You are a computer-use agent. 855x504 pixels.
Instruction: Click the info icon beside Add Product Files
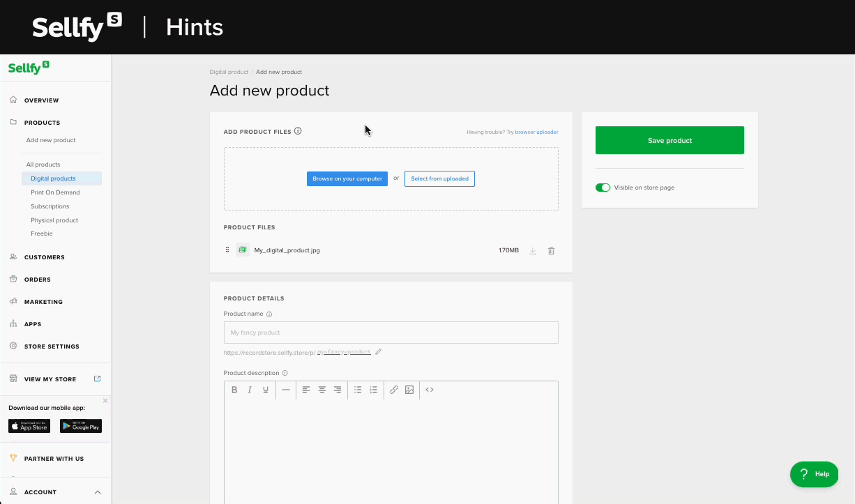click(x=298, y=131)
